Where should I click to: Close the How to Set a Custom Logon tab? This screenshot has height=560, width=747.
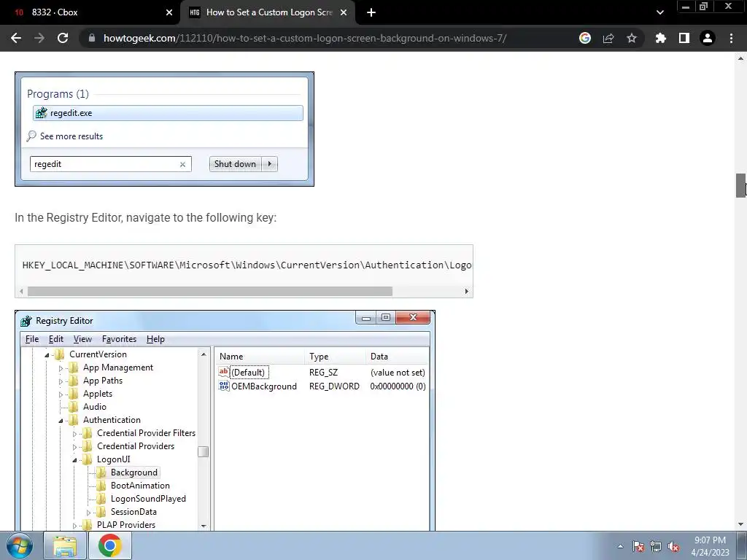(344, 12)
